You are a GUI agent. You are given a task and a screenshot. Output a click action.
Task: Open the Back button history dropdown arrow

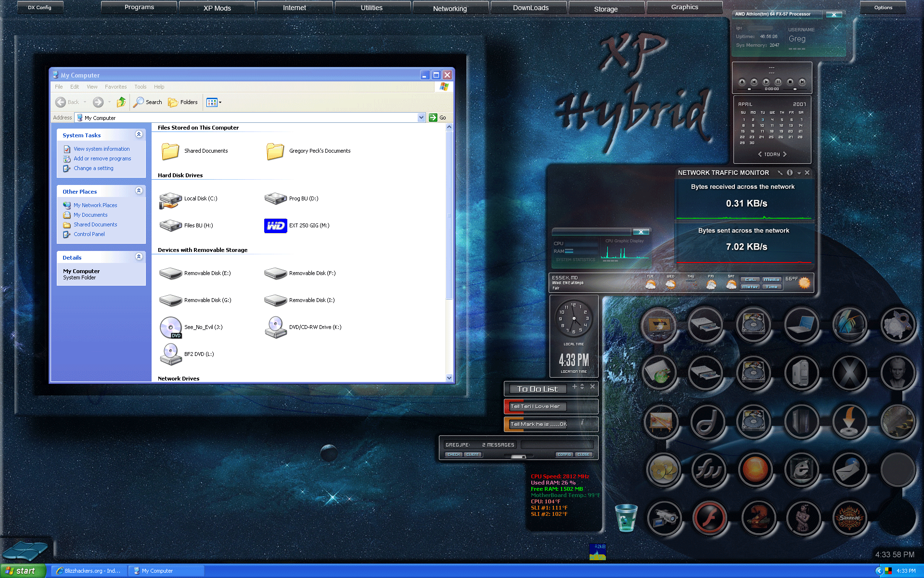[x=85, y=102]
